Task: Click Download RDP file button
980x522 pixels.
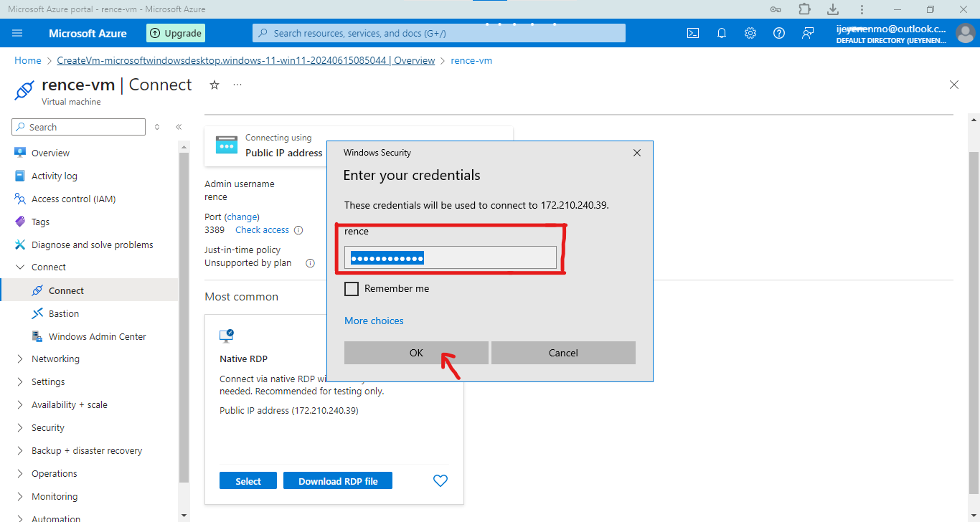Action: (338, 481)
